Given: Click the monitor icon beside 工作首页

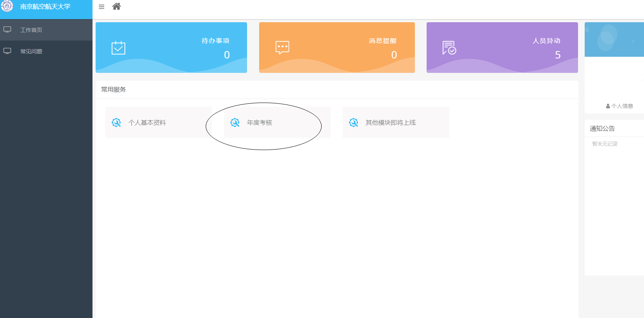Looking at the screenshot, I should (7, 30).
